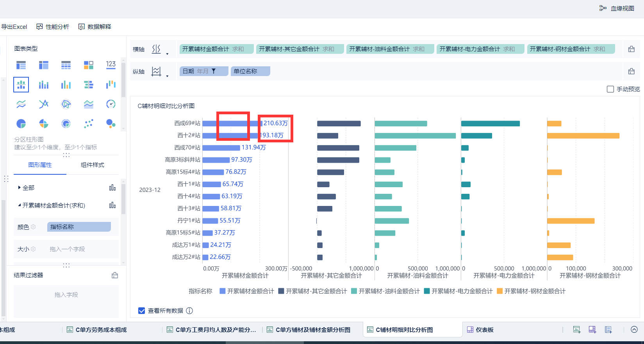Click the chart-type icon beside 全部

[x=112, y=188]
